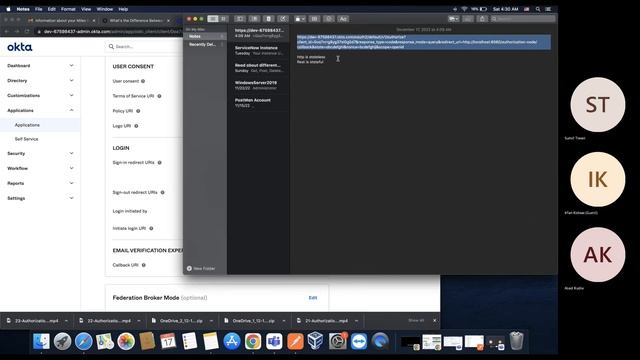
Task: Click Show All in downloads bar
Action: coord(416,320)
